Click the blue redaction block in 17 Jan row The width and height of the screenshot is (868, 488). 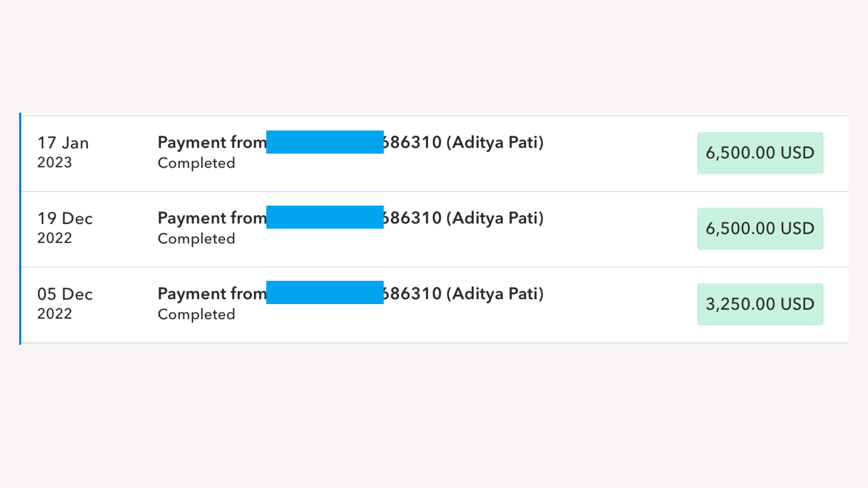point(325,142)
